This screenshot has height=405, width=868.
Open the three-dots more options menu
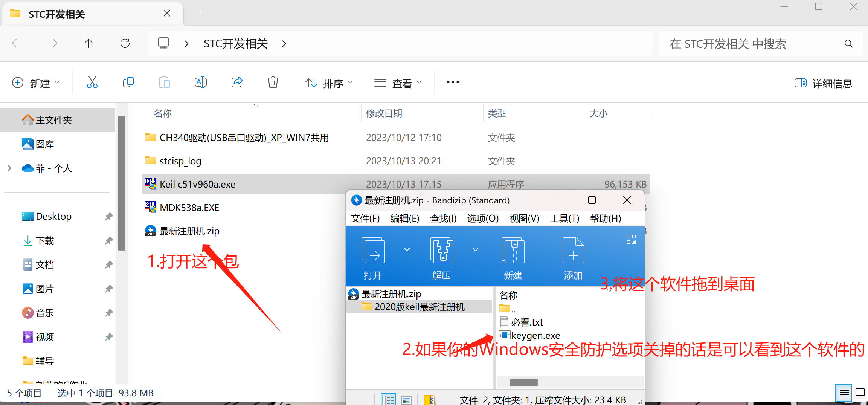click(x=453, y=83)
